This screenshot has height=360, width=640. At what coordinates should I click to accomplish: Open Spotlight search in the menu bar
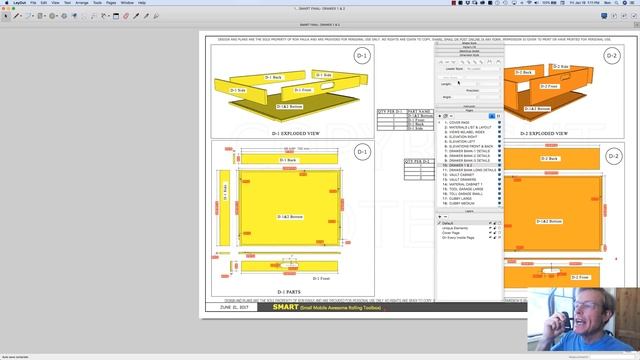617,2
